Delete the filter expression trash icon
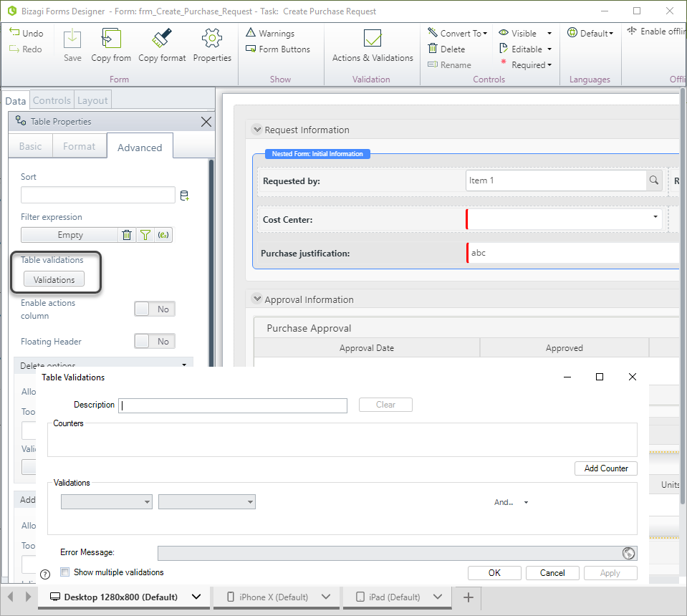The image size is (687, 616). click(127, 235)
